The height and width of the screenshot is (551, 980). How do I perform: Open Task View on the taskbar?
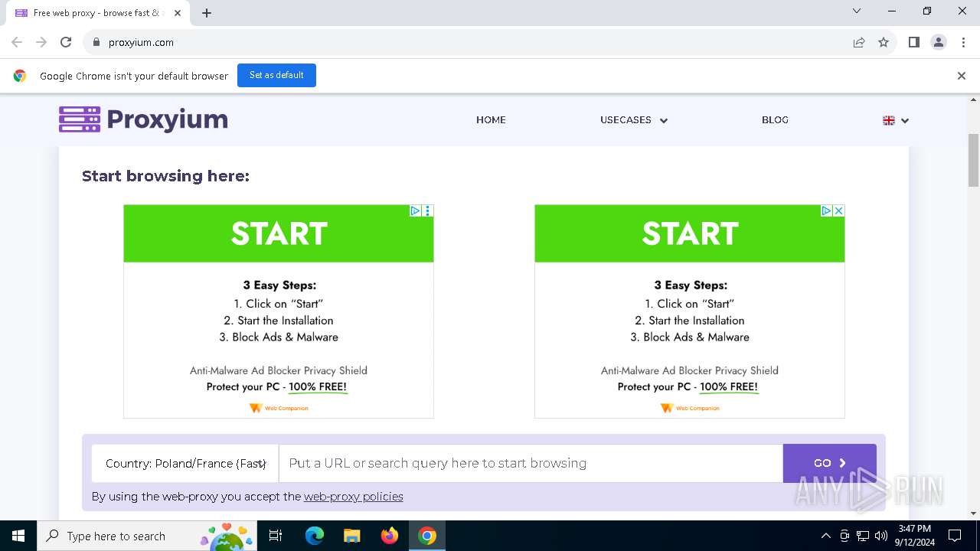point(276,536)
